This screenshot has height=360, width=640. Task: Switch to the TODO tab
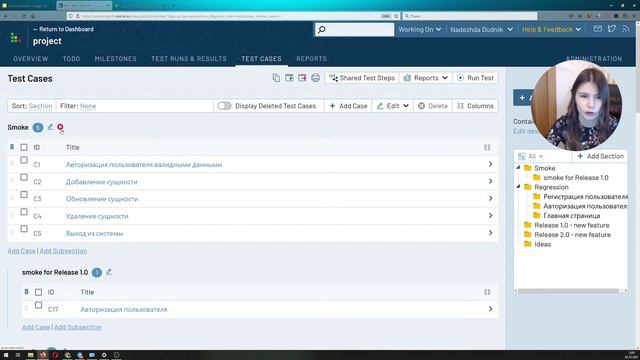pos(71,59)
